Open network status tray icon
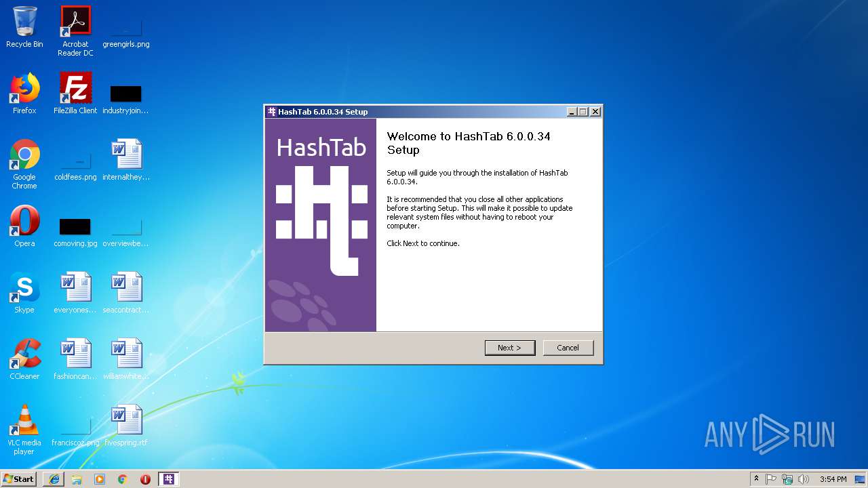 [787, 479]
